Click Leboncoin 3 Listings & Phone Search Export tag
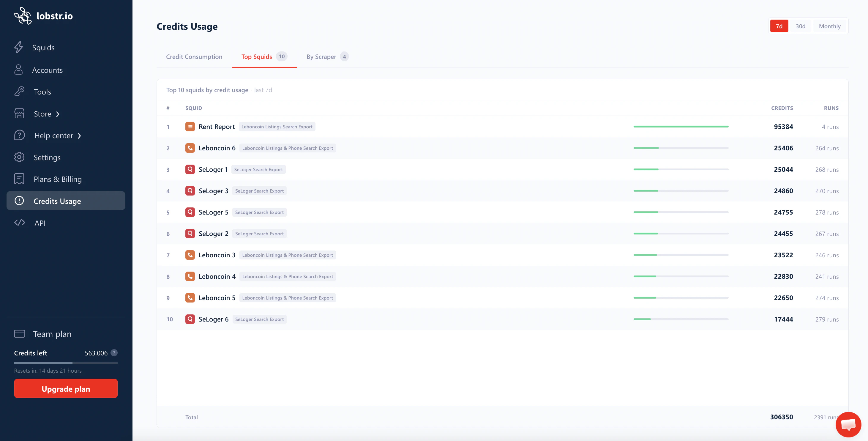The height and width of the screenshot is (441, 868). [x=288, y=255]
